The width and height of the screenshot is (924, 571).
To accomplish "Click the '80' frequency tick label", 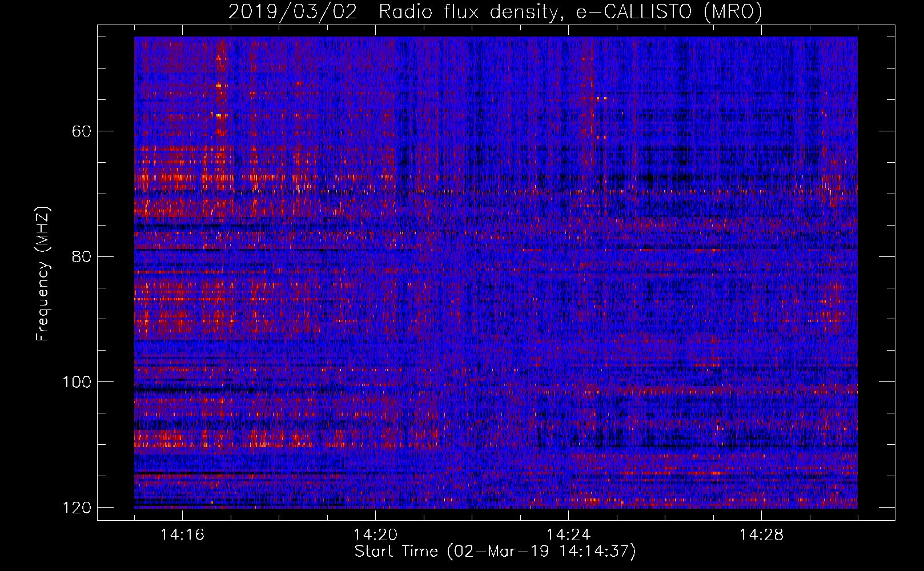I will [82, 256].
